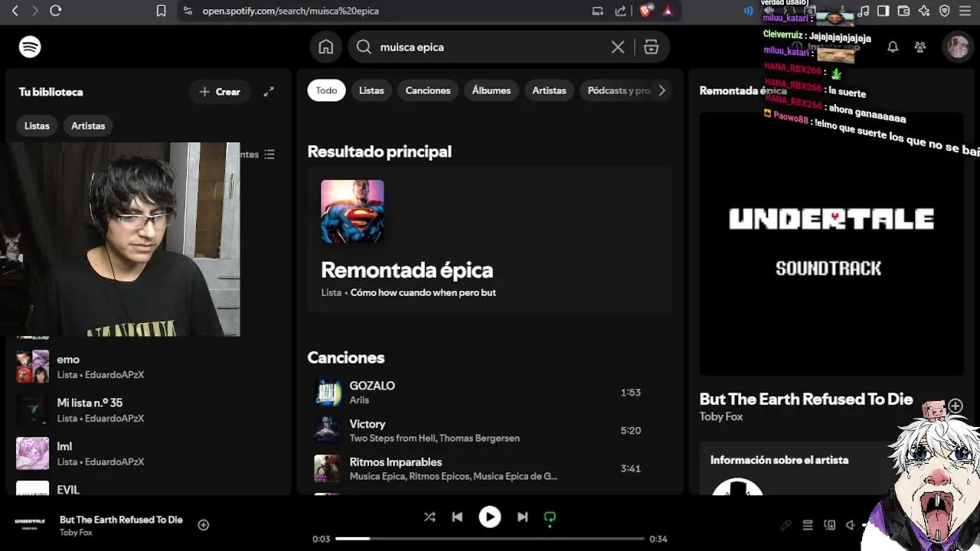
Task: Switch the library list view icon
Action: (269, 155)
